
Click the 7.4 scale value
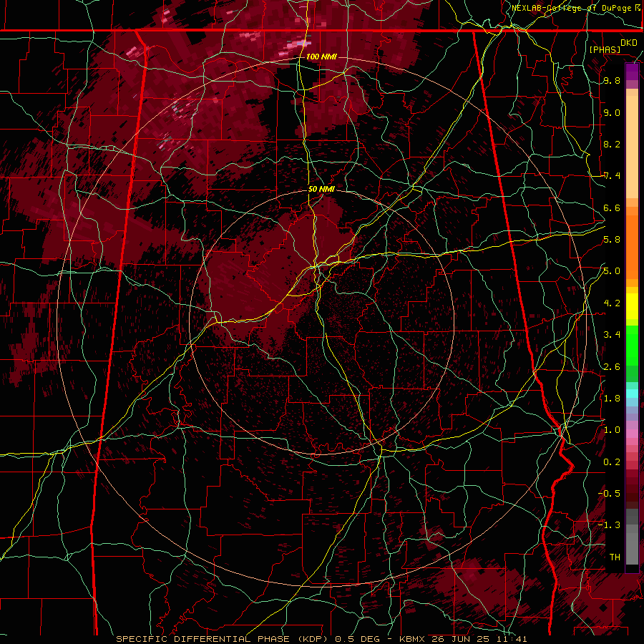tap(612, 176)
